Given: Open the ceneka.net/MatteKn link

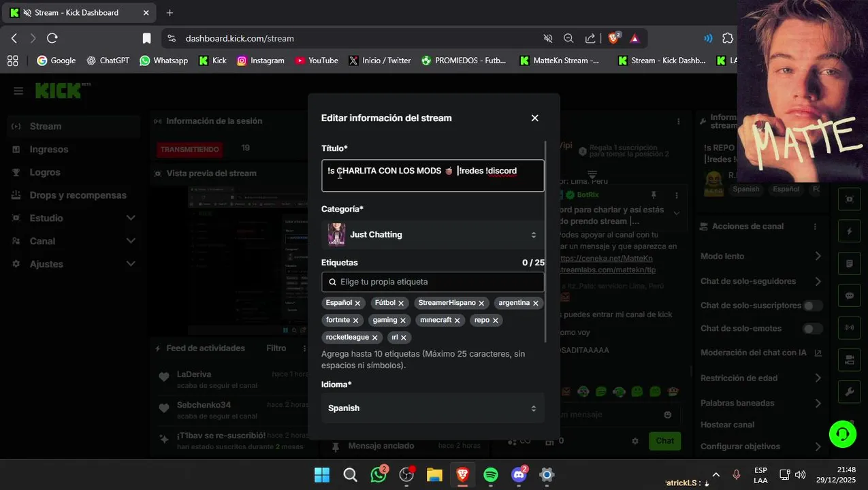Looking at the screenshot, I should 607,258.
